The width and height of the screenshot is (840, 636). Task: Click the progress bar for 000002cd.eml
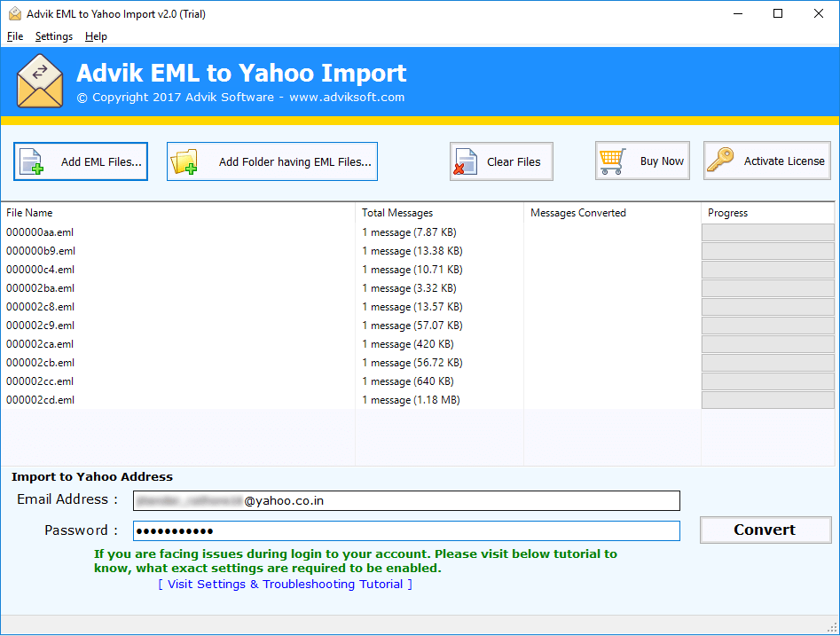pos(767,400)
